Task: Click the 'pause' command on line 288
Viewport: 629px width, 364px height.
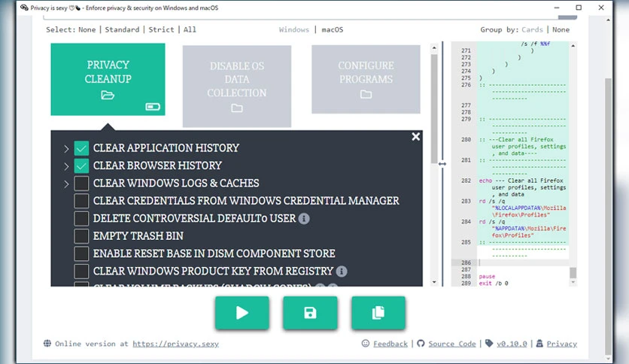Action: 487,277
